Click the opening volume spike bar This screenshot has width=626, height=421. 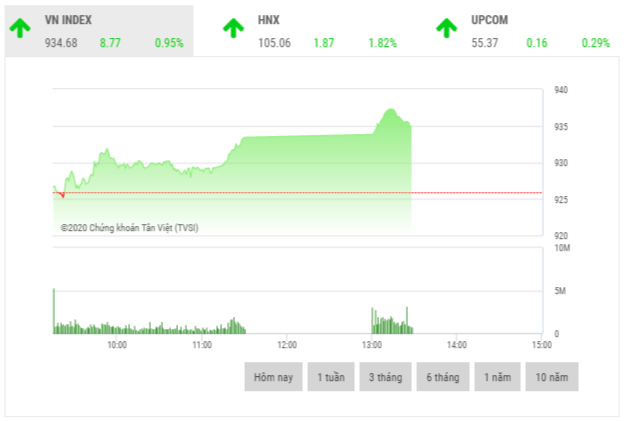53,310
